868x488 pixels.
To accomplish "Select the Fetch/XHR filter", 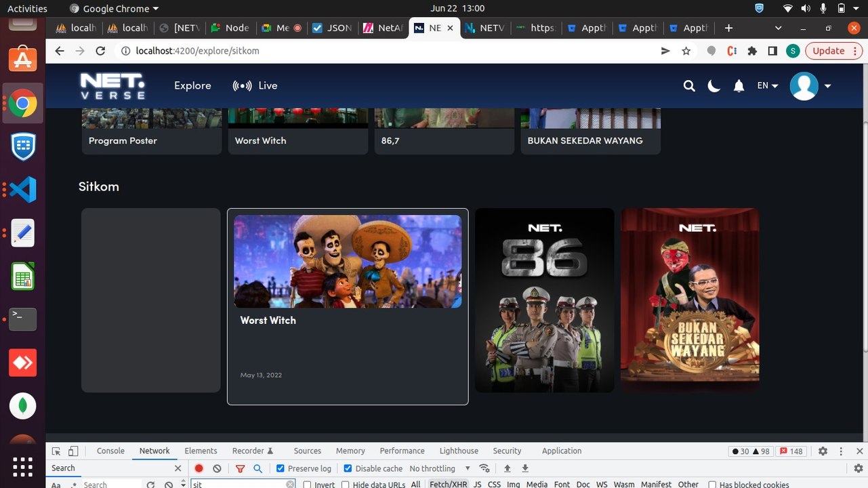I will pos(449,485).
